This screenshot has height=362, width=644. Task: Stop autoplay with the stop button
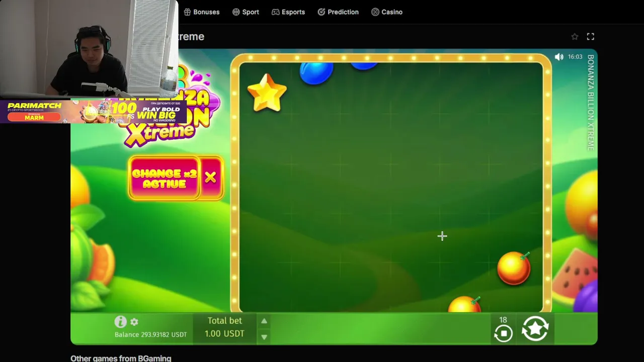[503, 333]
